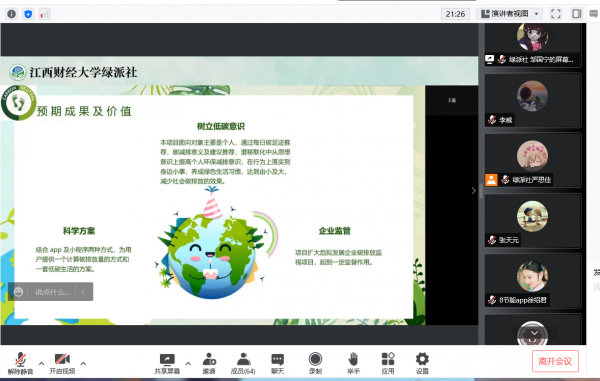Collapse participant panel with right chevron
This screenshot has width=600, height=381.
(474, 190)
